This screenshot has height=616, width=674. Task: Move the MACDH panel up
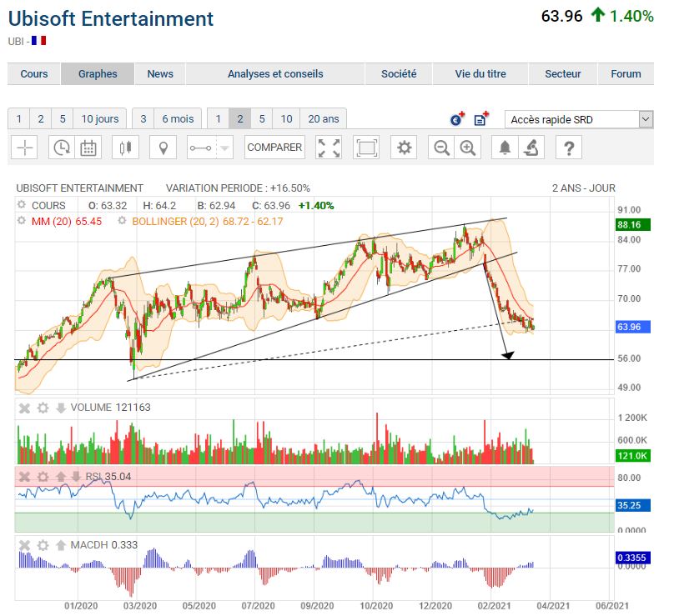point(61,545)
